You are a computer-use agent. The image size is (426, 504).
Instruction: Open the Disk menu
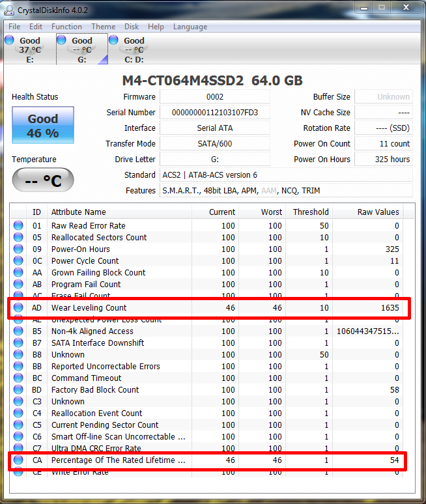coord(132,27)
